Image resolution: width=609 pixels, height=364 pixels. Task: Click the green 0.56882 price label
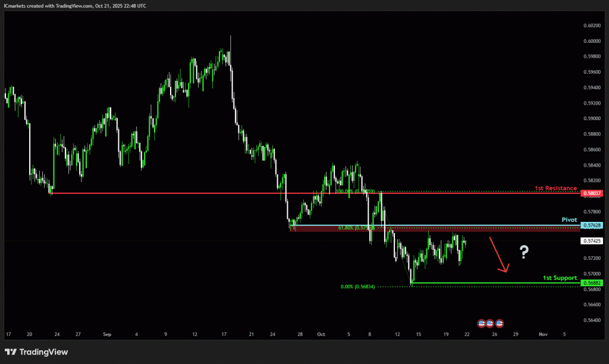(x=591, y=283)
